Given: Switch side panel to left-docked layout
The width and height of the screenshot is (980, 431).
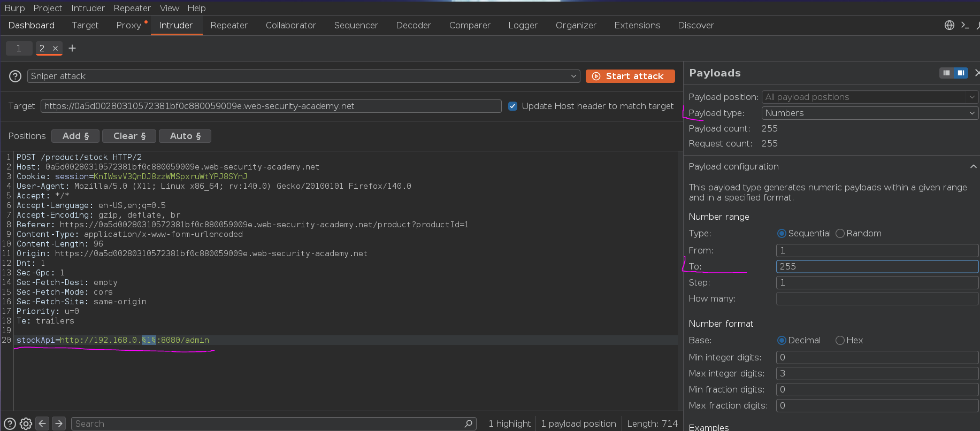Looking at the screenshot, I should [x=946, y=73].
